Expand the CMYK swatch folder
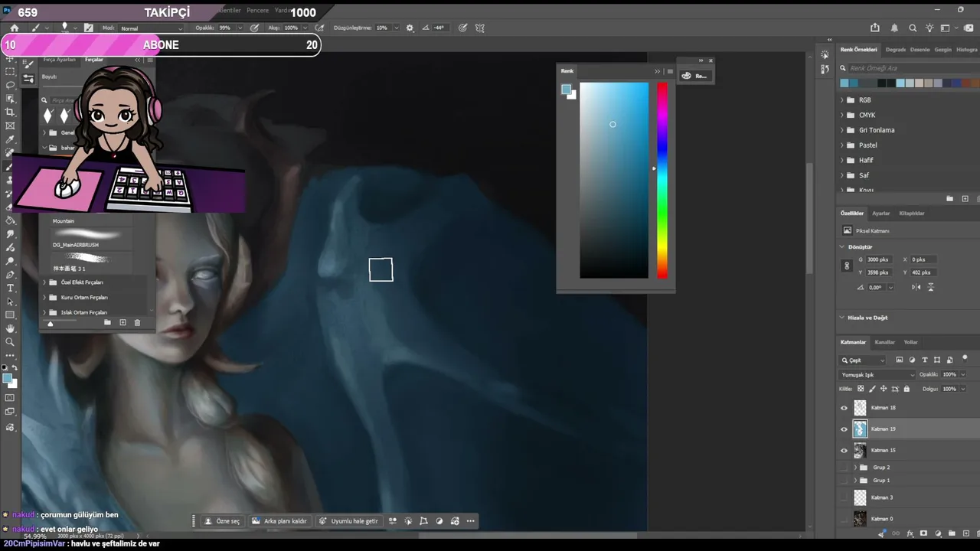 [x=842, y=116]
